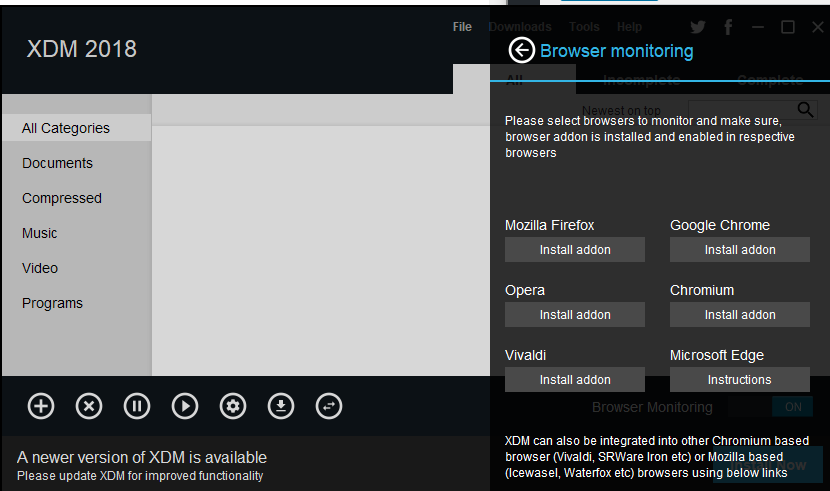Click the dimmed Install Now button
This screenshot has height=491, width=830.
tap(768, 465)
